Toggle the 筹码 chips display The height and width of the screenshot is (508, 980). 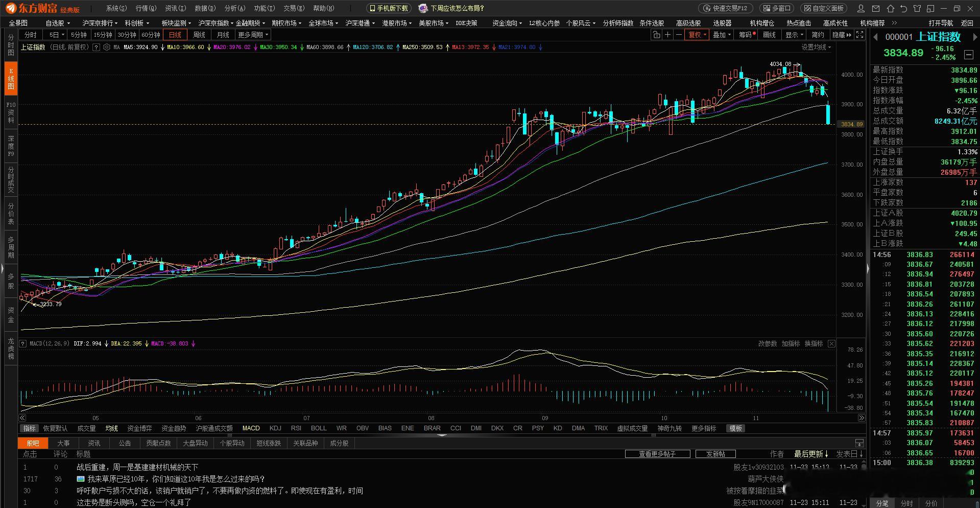pyautogui.click(x=747, y=35)
